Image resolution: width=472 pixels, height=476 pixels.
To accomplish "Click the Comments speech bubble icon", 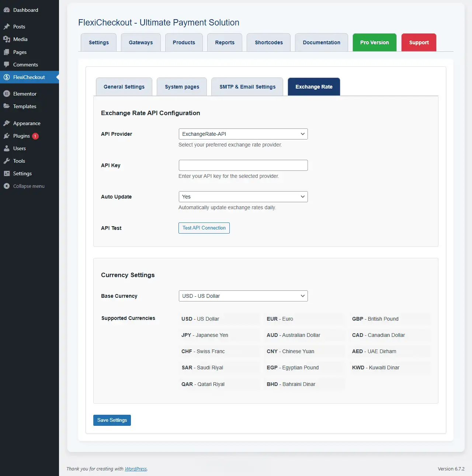I will (x=7, y=65).
